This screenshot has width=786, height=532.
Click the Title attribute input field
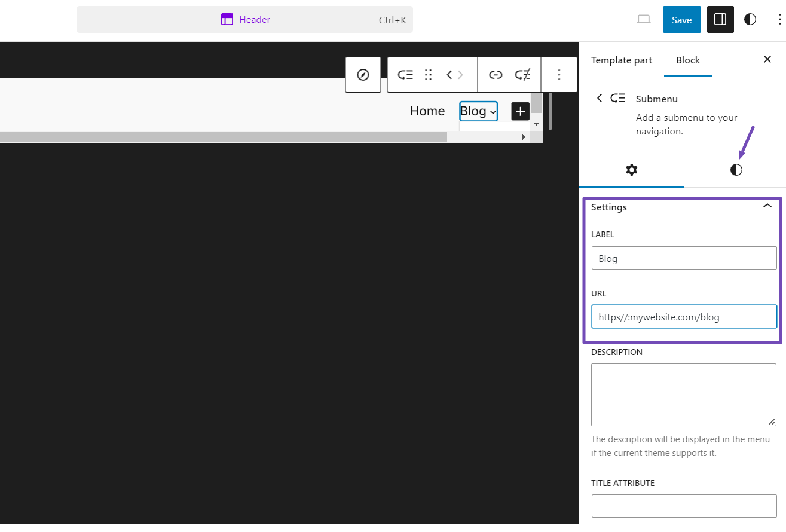(x=684, y=506)
